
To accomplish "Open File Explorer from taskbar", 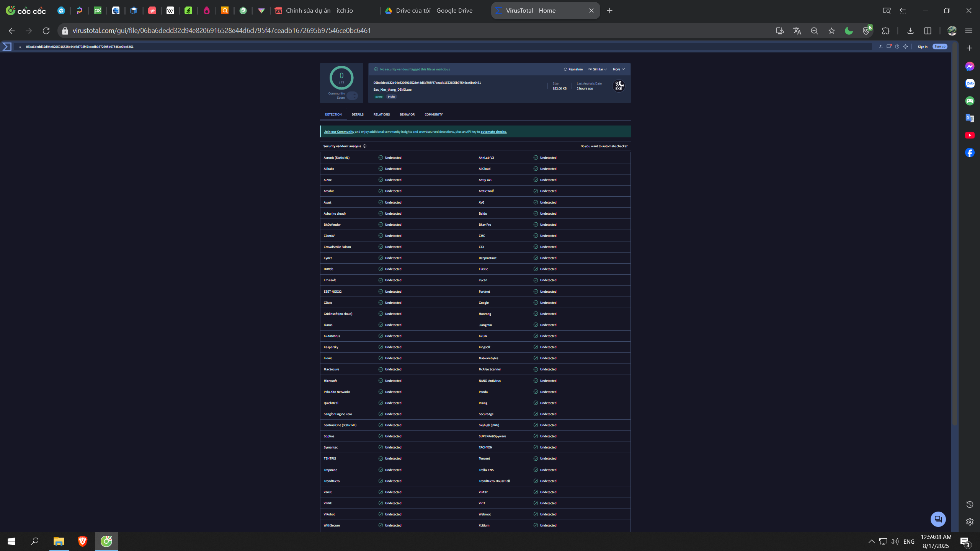I will point(59,541).
